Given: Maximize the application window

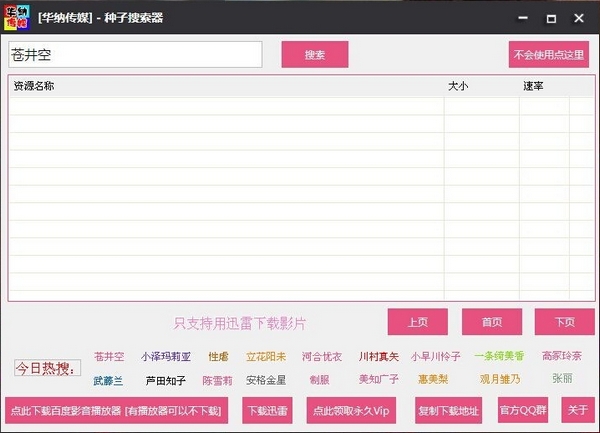Looking at the screenshot, I should pos(550,19).
